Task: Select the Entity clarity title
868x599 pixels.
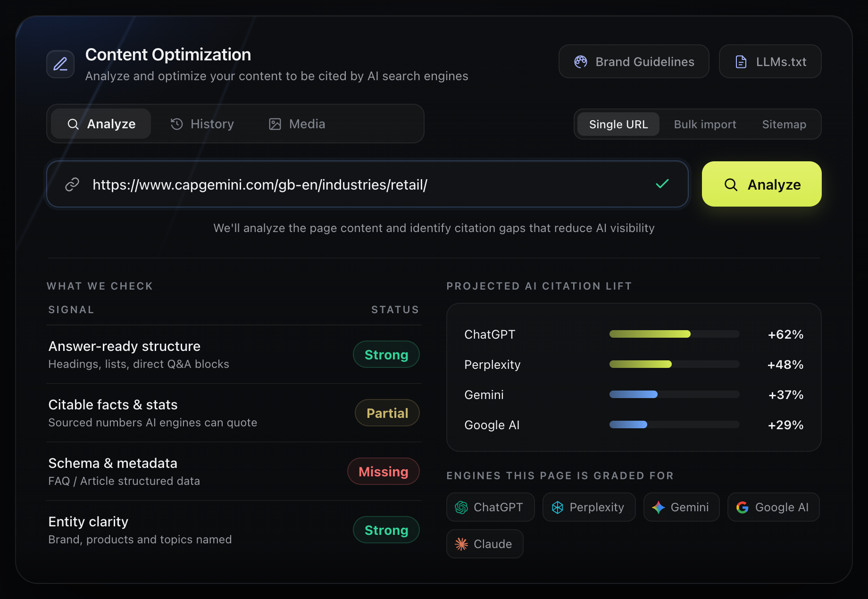Action: [x=89, y=522]
